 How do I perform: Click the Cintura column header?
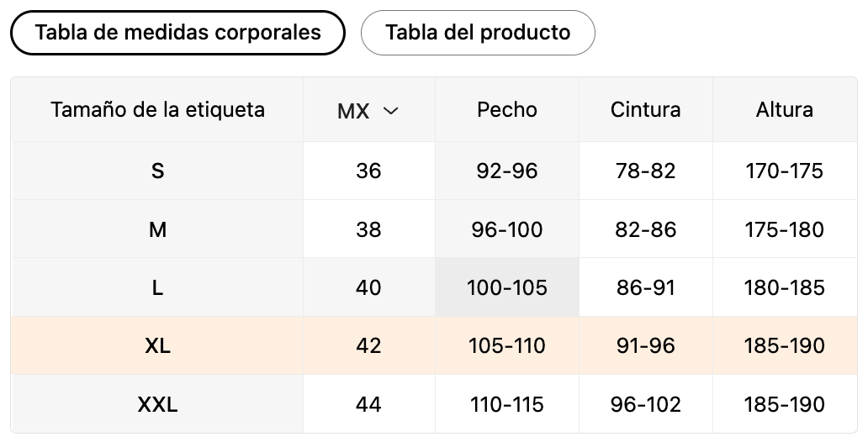point(645,110)
